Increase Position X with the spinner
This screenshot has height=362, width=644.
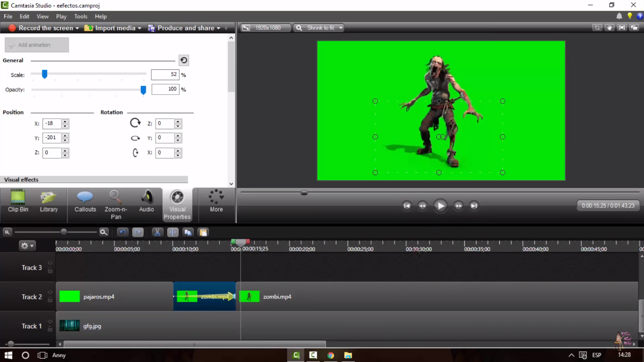point(65,121)
